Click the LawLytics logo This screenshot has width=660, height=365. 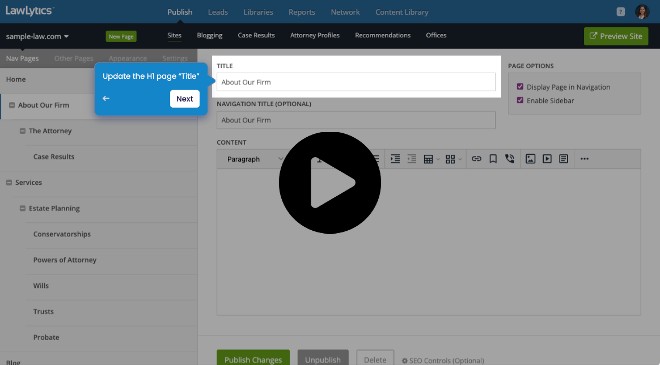[x=29, y=11]
